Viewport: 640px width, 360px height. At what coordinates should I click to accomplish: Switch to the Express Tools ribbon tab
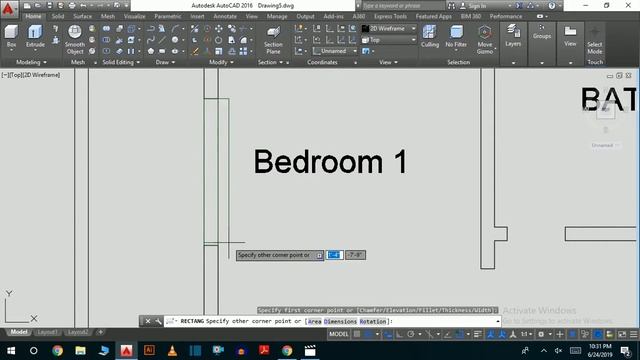(390, 16)
